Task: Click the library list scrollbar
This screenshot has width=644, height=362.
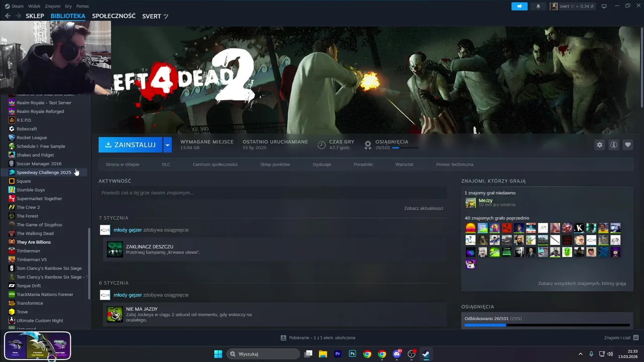Action: pos(90,263)
